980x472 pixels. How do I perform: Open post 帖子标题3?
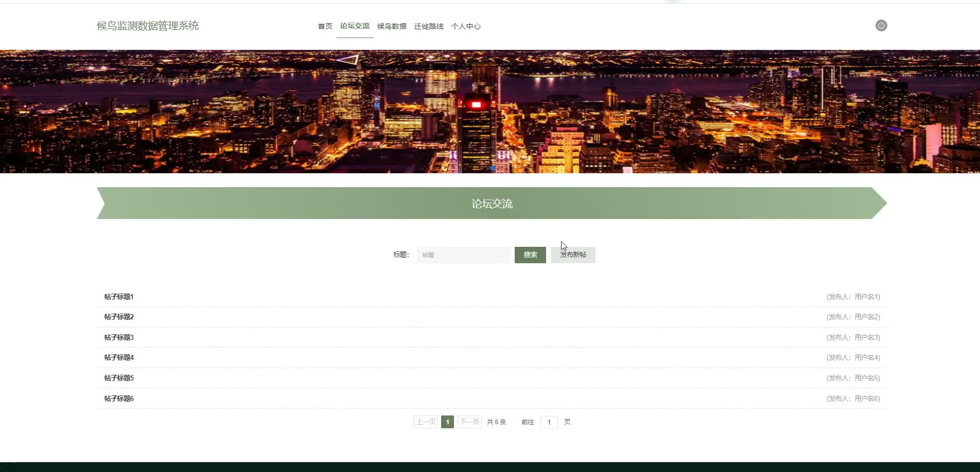pos(119,337)
